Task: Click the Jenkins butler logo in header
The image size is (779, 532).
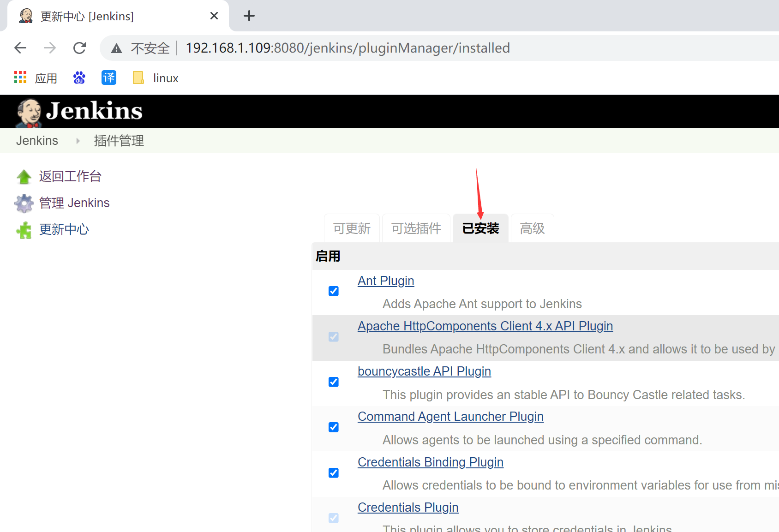Action: click(x=29, y=113)
